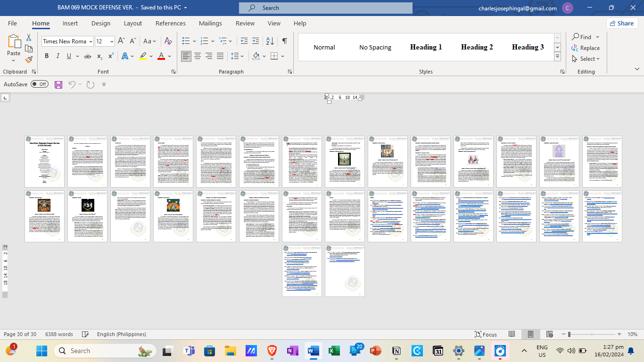
Task: Select the first page thumbnail of the document
Action: tap(44, 162)
